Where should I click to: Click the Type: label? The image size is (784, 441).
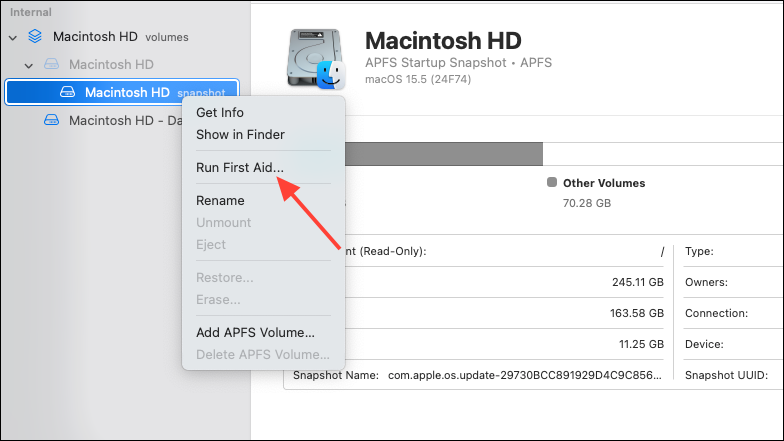coord(700,251)
